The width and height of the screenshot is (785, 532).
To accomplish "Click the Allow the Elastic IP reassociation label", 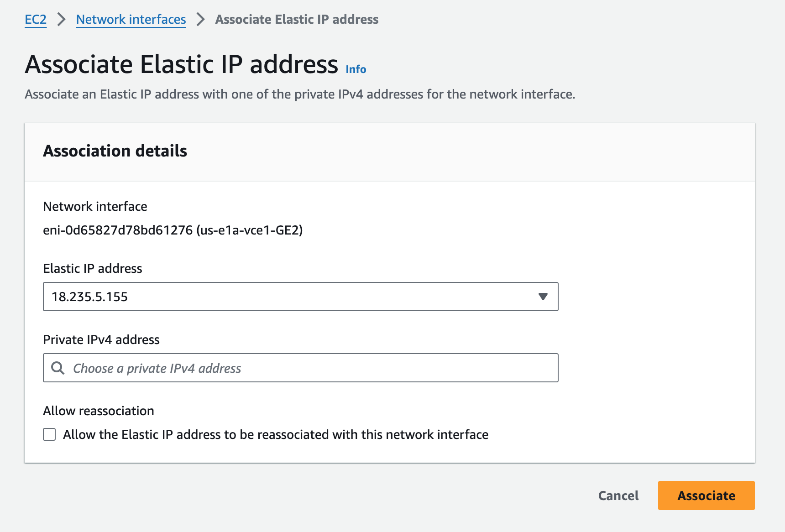I will click(276, 434).
